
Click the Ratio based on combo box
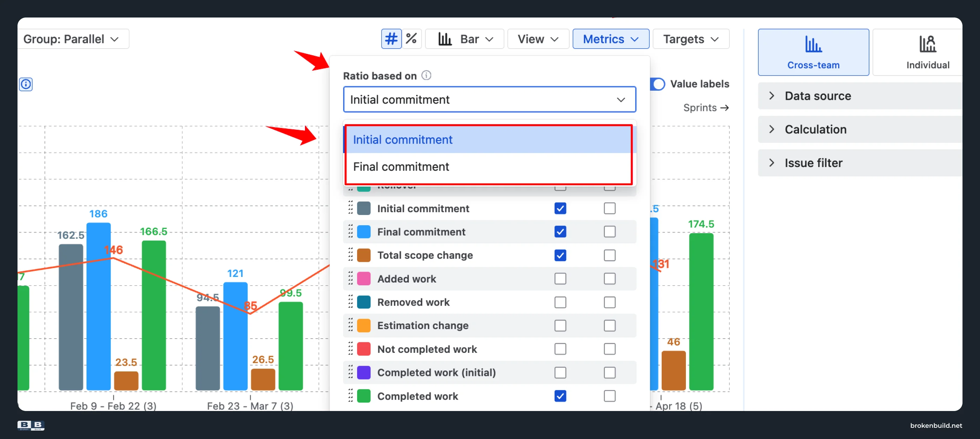point(489,99)
